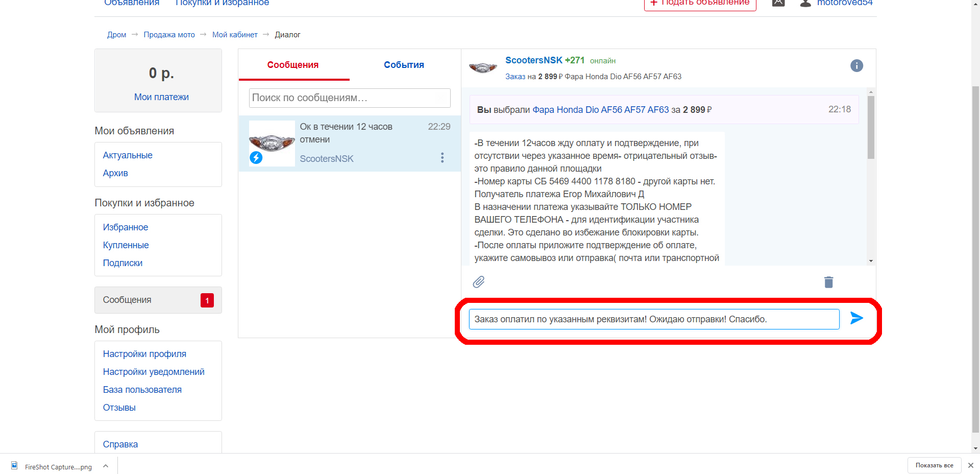Open the headlight thumbnail in conversation list
The image size is (980, 474).
[x=272, y=143]
